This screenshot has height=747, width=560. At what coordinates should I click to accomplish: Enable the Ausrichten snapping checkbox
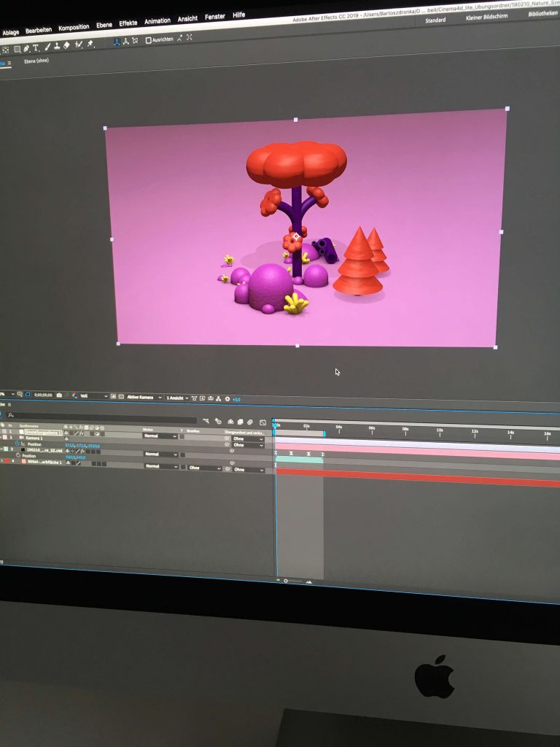coord(149,40)
